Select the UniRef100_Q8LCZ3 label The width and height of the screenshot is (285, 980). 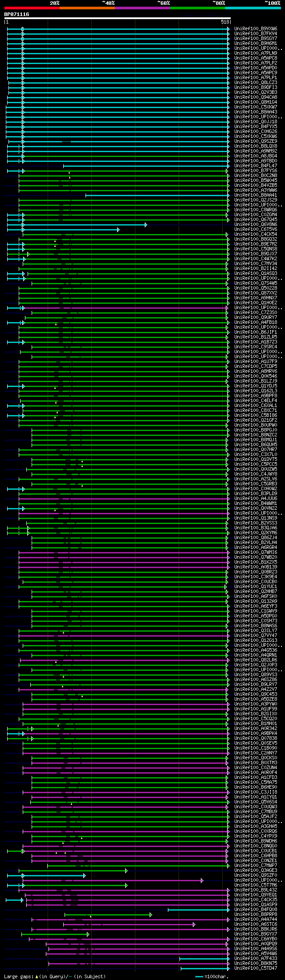(x=256, y=83)
